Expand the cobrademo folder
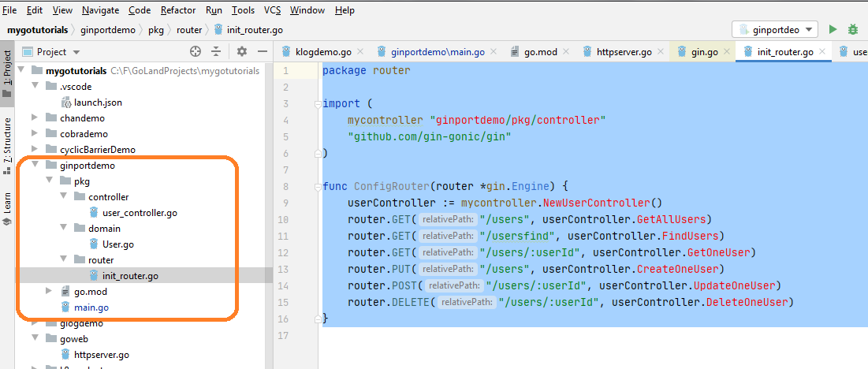The height and width of the screenshot is (369, 868). point(35,134)
